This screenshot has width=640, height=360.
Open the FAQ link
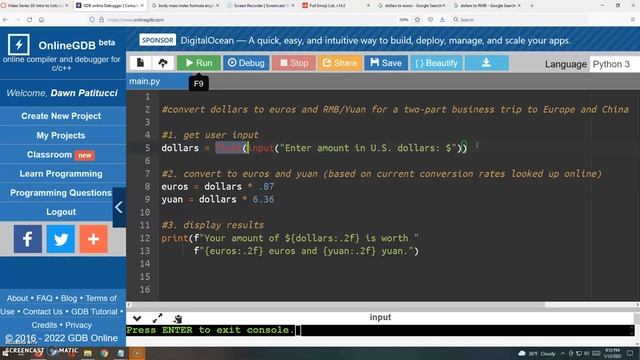[44, 298]
